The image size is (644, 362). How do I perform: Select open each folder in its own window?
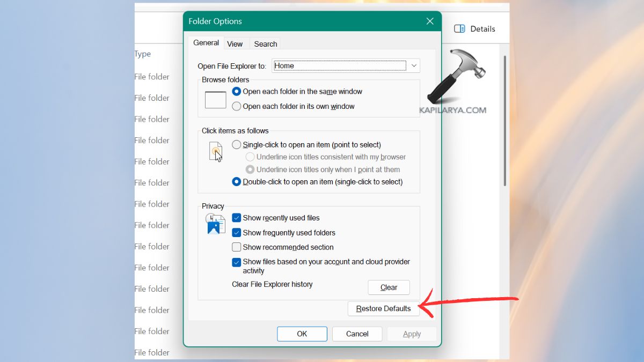point(236,106)
